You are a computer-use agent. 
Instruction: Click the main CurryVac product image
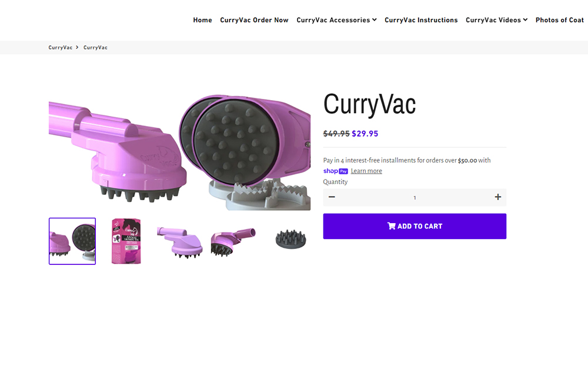click(x=179, y=152)
